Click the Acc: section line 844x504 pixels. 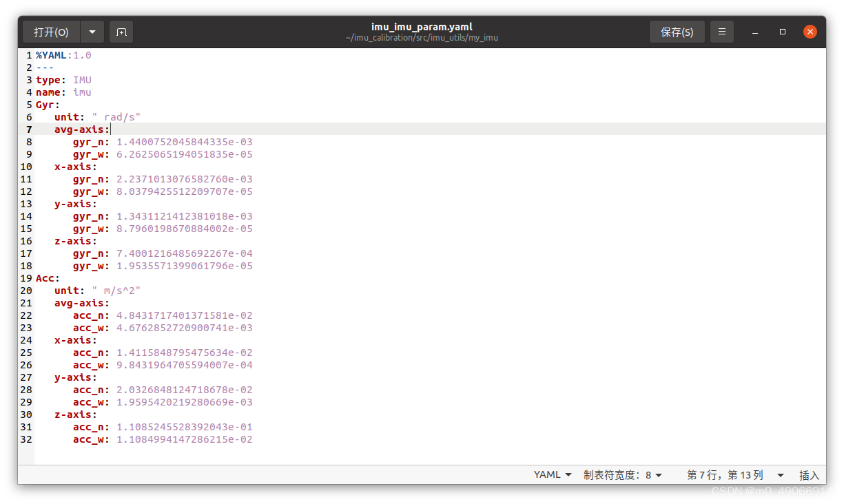click(46, 277)
